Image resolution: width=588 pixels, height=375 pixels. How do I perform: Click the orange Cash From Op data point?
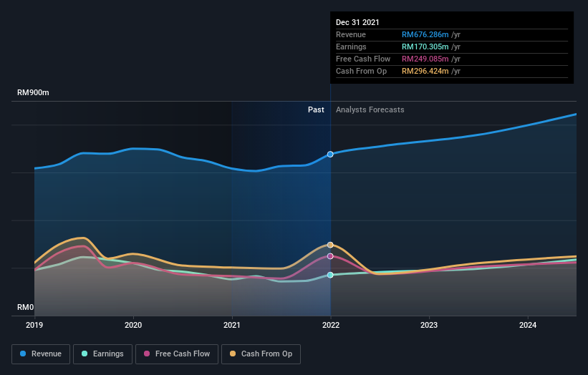(330, 245)
